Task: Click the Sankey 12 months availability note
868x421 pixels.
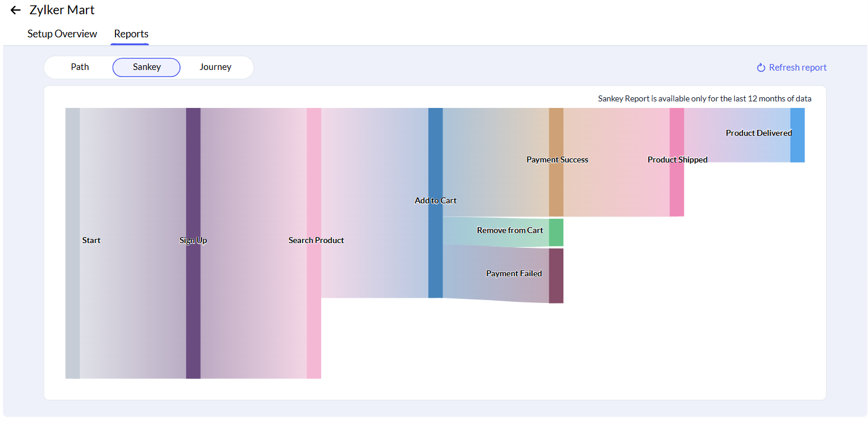Action: 705,98
